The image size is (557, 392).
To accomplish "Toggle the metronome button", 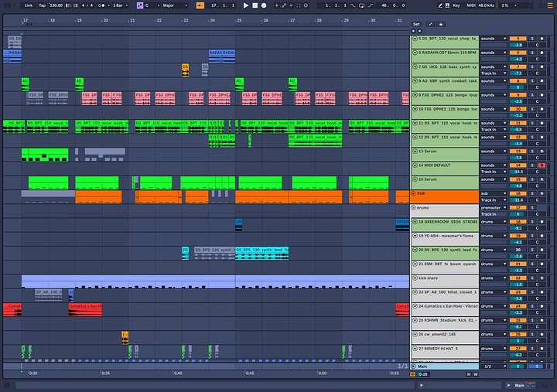I will [101, 5].
